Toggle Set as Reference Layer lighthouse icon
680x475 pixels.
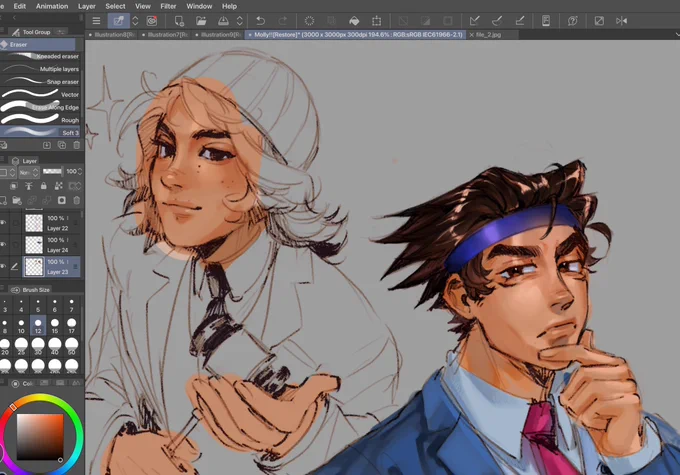point(29,186)
